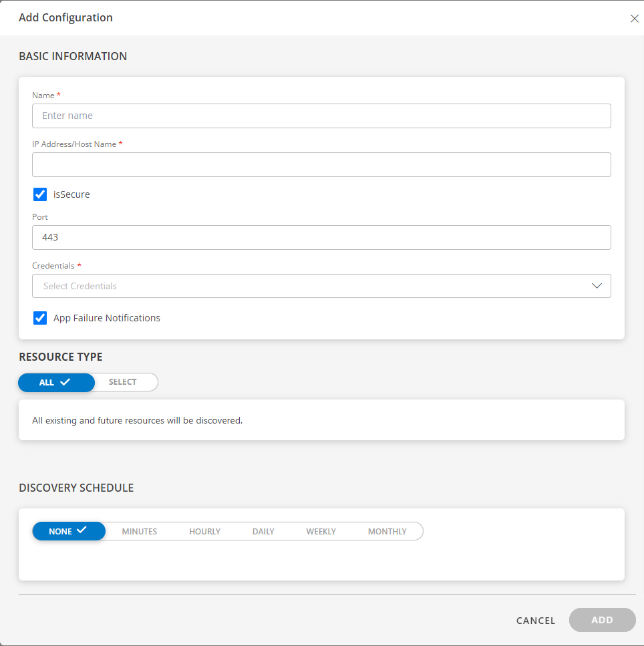Switch resource type to SELECT
This screenshot has width=644, height=646.
pyautogui.click(x=123, y=382)
